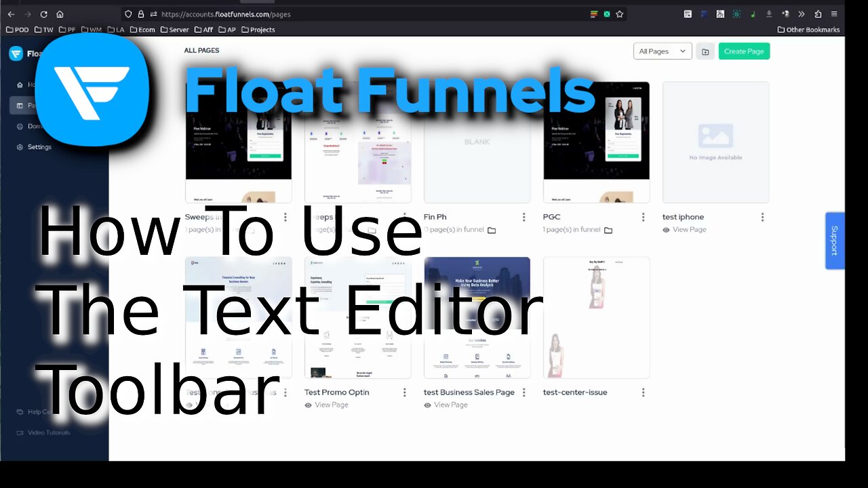Reload the page with the browser refresh icon
The width and height of the screenshot is (868, 488).
(43, 14)
